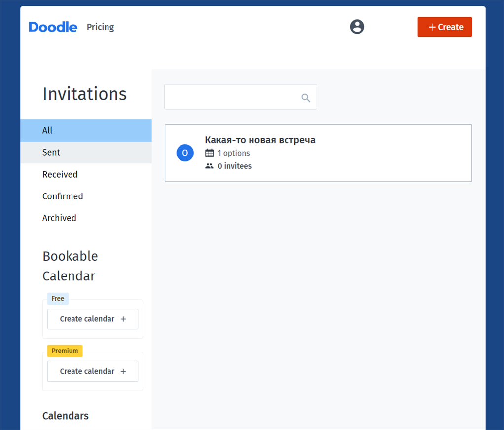The width and height of the screenshot is (504, 430).
Task: Click the yellow Premium badge
Action: (x=65, y=351)
